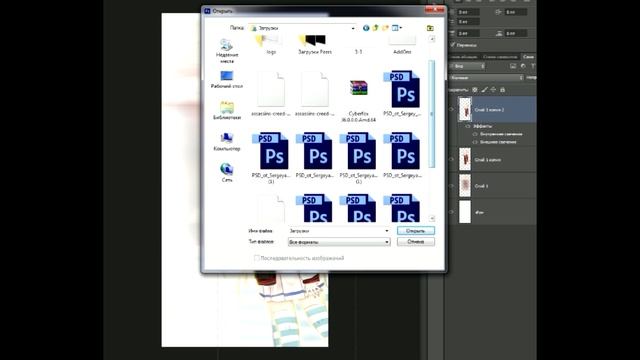Click the first-line indent field
Screen dimensions: 640x360
(468, 21)
